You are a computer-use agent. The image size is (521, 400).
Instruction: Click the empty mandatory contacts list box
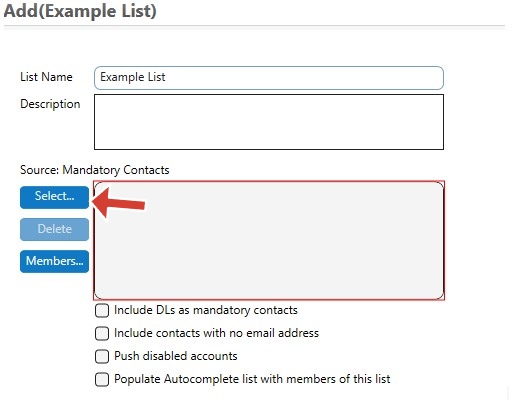pyautogui.click(x=269, y=240)
